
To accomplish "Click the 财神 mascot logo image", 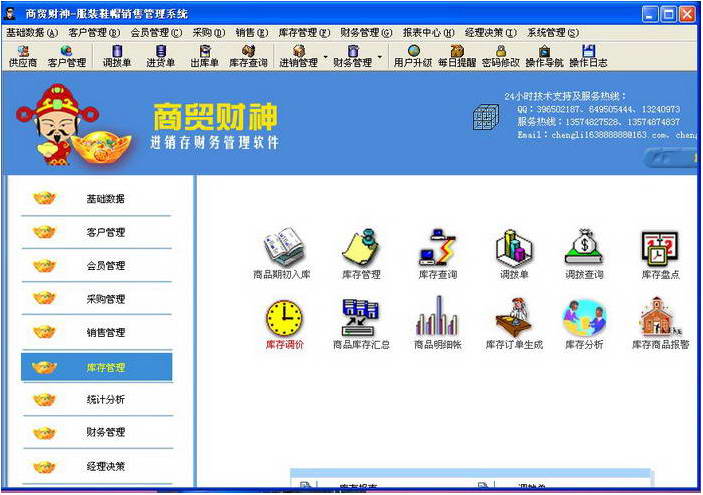I will click(x=74, y=125).
